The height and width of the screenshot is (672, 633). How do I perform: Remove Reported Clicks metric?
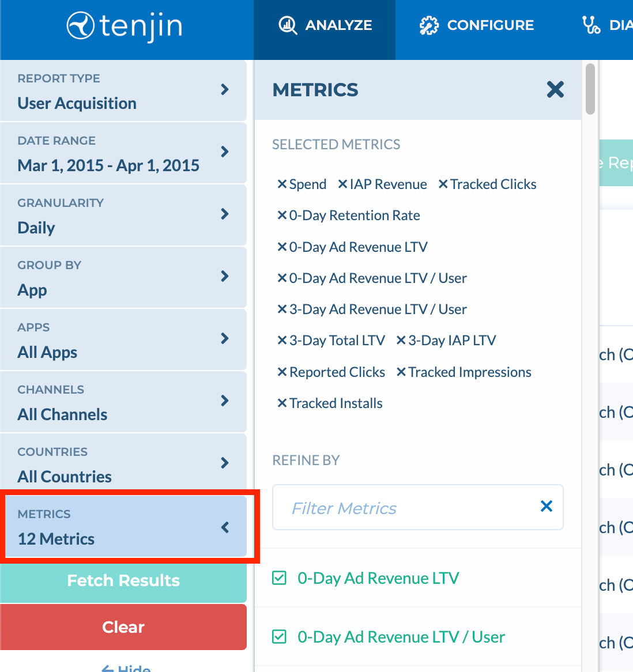pos(281,372)
